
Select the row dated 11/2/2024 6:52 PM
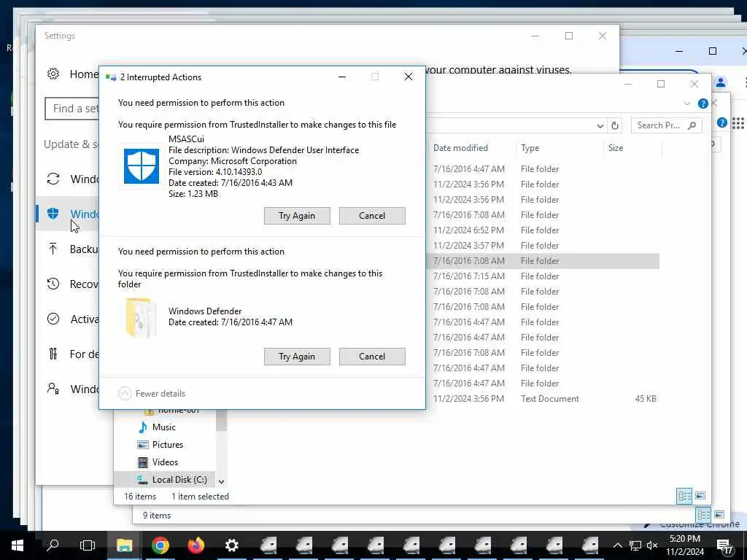click(x=544, y=230)
